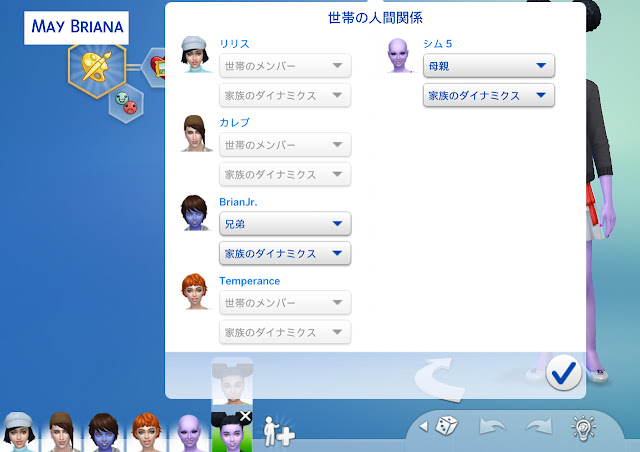Viewport: 640px width, 452px height.
Task: Open the 母親 relationship dropdown for シム 5
Action: point(489,66)
